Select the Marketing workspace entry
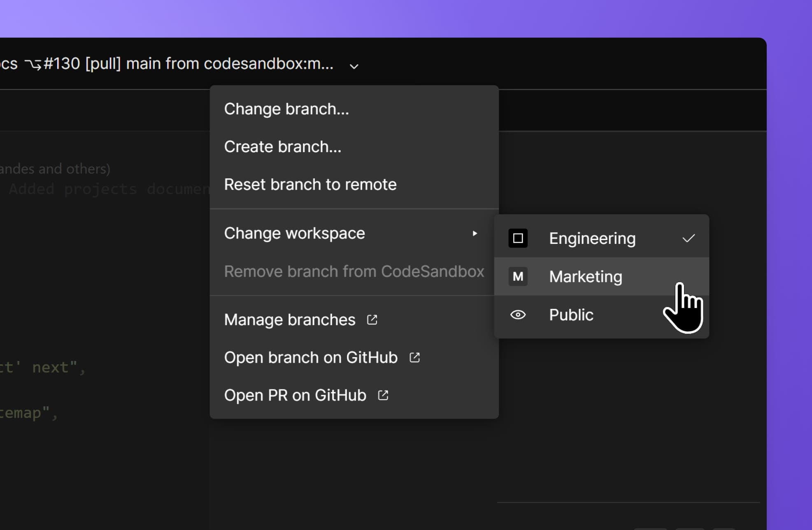The height and width of the screenshot is (530, 812). (586, 276)
